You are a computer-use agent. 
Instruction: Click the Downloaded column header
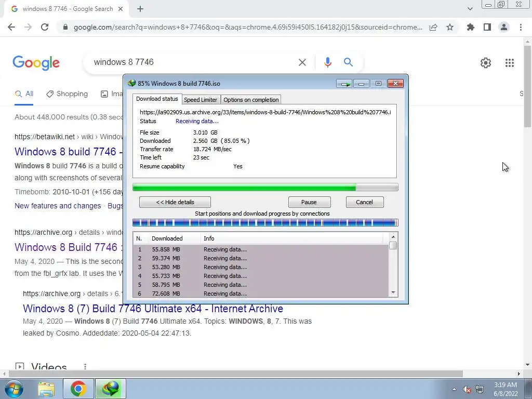click(174, 238)
